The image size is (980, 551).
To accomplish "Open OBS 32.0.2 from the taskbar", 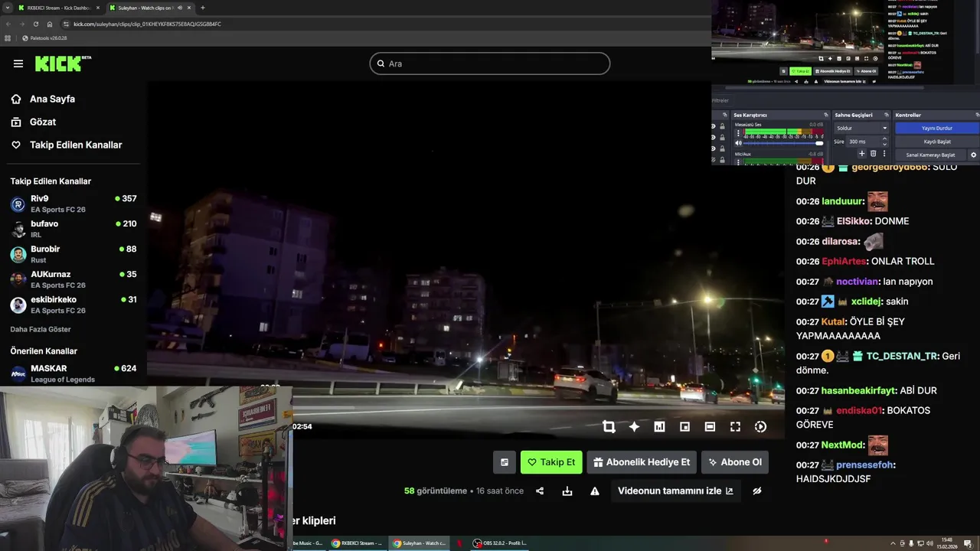I will 500,543.
